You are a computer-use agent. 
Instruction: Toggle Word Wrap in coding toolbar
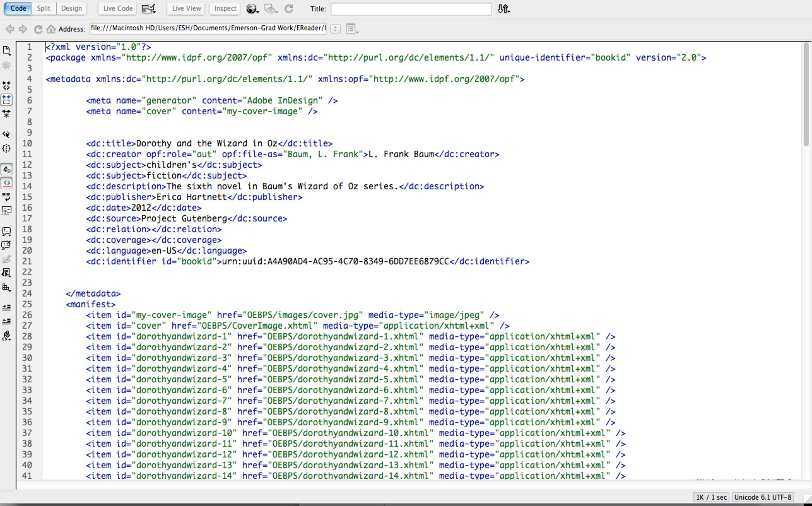point(6,197)
